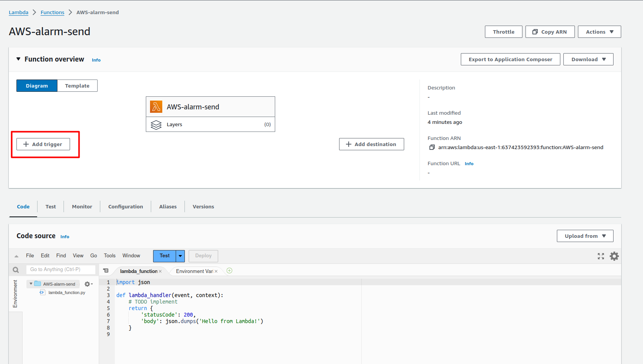The image size is (643, 364).
Task: Close the lambda_function tab
Action: click(x=160, y=271)
